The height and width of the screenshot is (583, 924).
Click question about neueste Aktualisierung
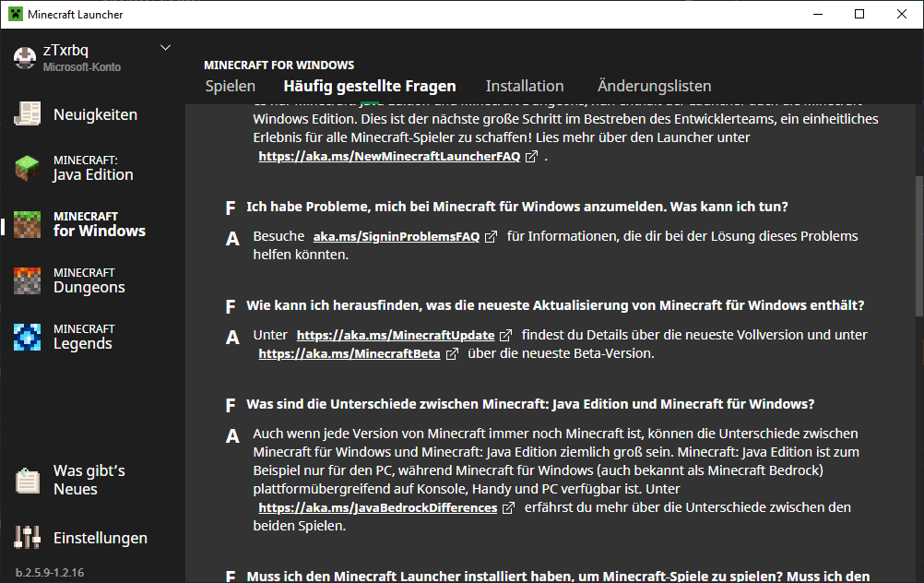pyautogui.click(x=555, y=305)
